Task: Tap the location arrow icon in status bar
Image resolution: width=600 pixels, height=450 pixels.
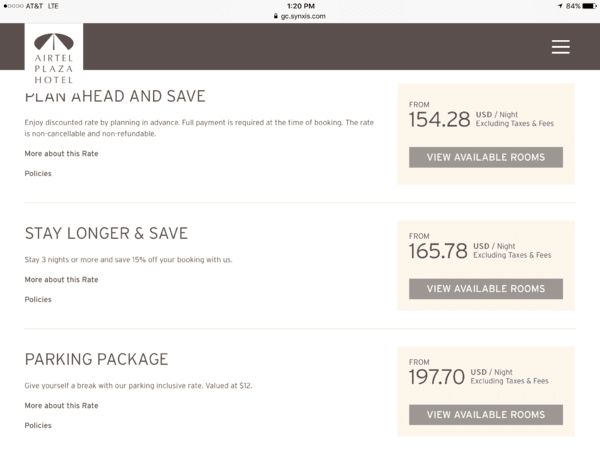Action: click(560, 6)
